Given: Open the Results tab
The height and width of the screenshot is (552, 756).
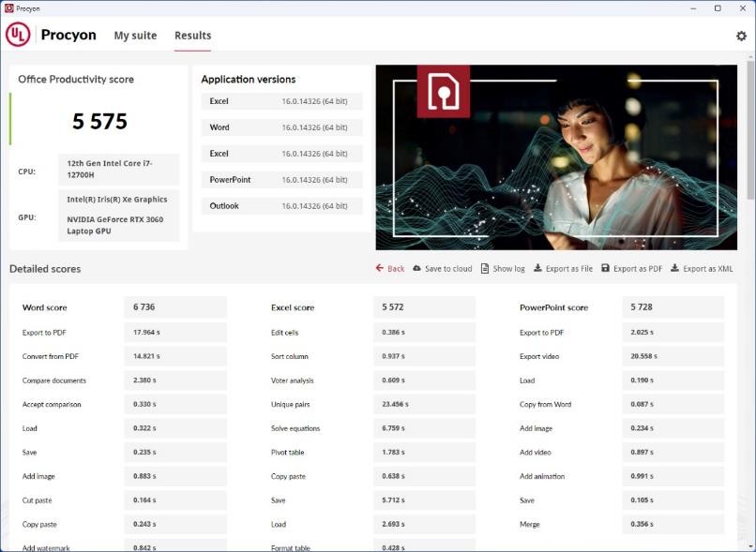Looking at the screenshot, I should 193,36.
